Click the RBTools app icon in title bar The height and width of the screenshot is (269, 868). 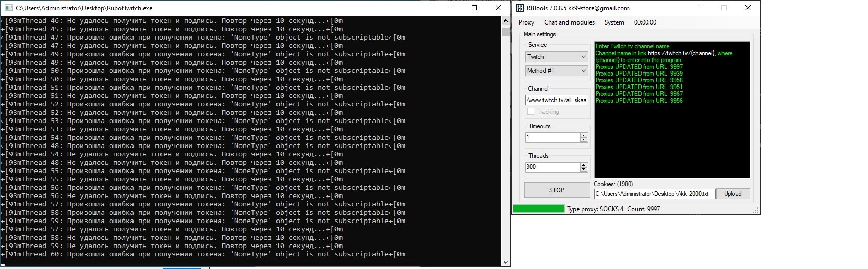tap(520, 8)
